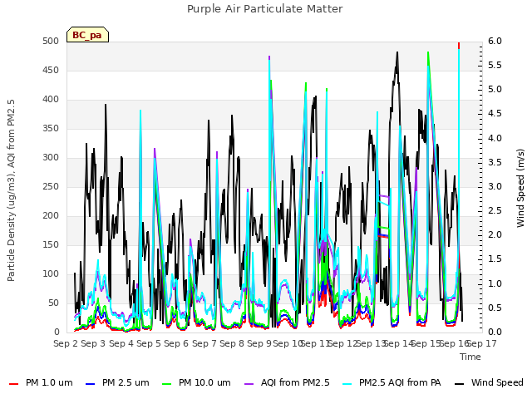Click the 1.5 wind speed tick label
The width and height of the screenshot is (532, 399).
[495, 259]
